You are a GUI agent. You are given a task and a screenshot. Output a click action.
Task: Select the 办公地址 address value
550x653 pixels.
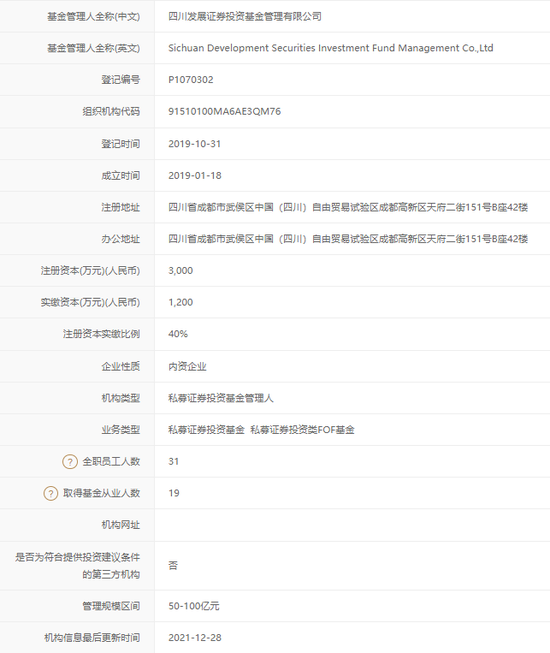point(348,239)
